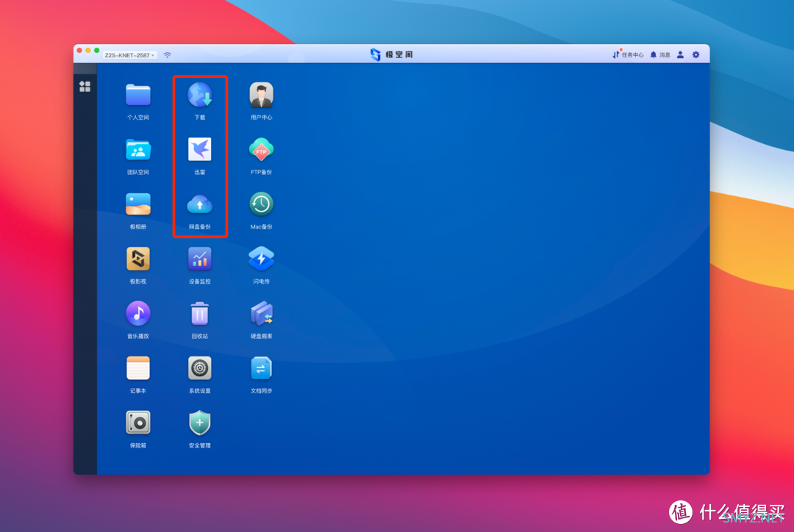
Task: Open the 用户中心 user center
Action: point(261,96)
